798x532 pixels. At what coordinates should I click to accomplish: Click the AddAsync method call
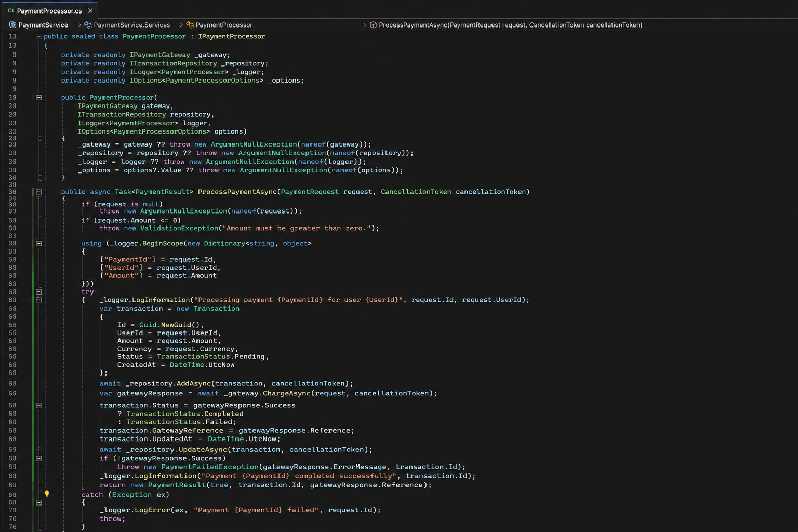coord(194,383)
